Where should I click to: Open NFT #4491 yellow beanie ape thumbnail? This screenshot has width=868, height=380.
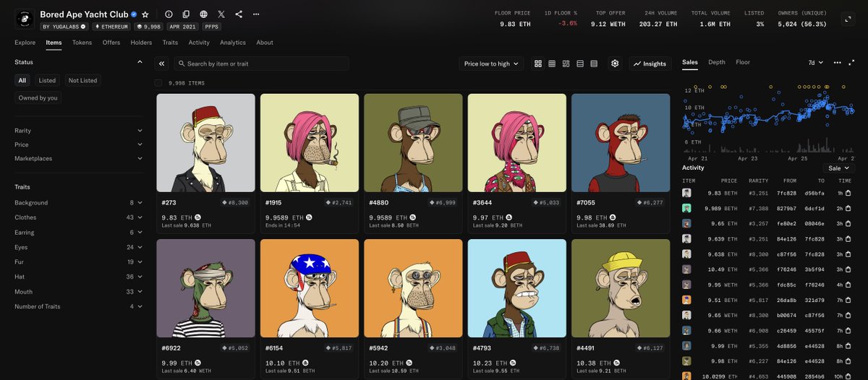621,288
